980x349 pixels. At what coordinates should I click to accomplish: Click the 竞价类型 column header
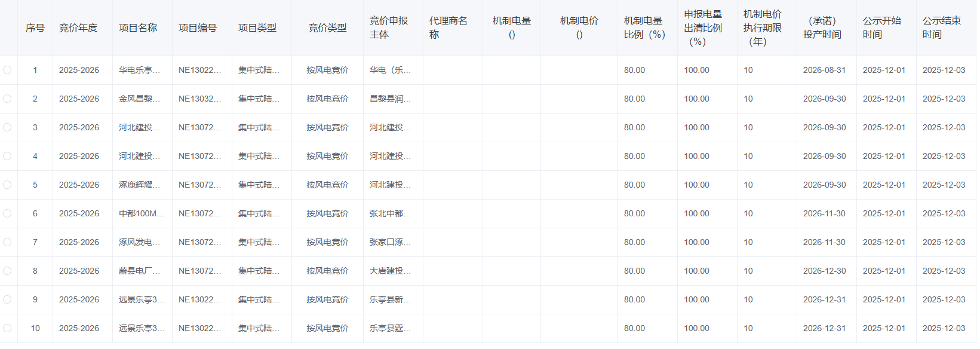(x=327, y=27)
